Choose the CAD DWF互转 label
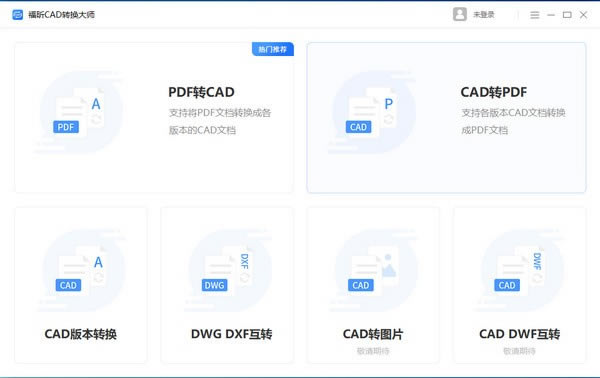Image resolution: width=600 pixels, height=378 pixels. pos(519,334)
